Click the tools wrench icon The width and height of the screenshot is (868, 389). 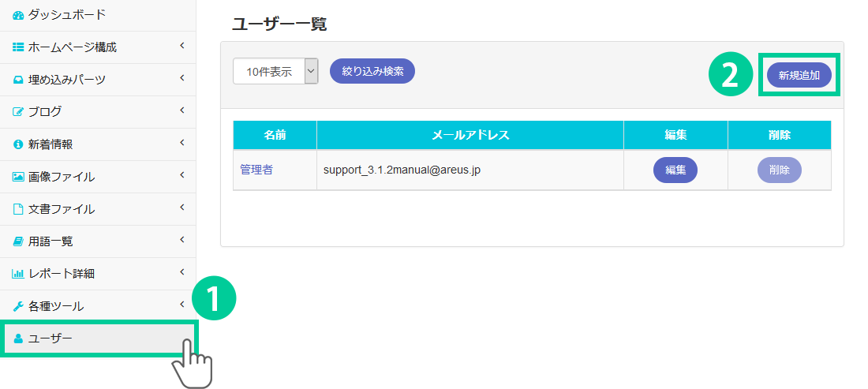(x=18, y=306)
